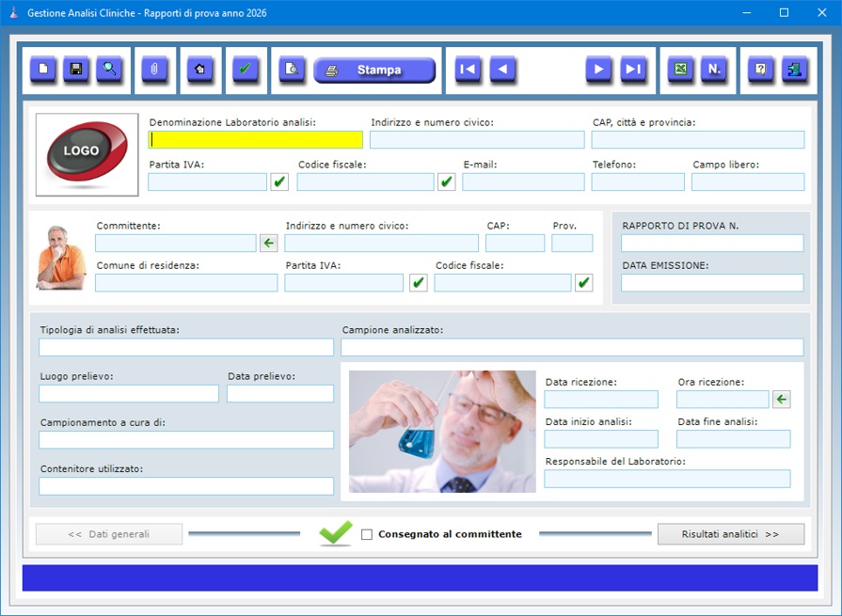The height and width of the screenshot is (616, 842).
Task: Go to the first record
Action: (468, 70)
